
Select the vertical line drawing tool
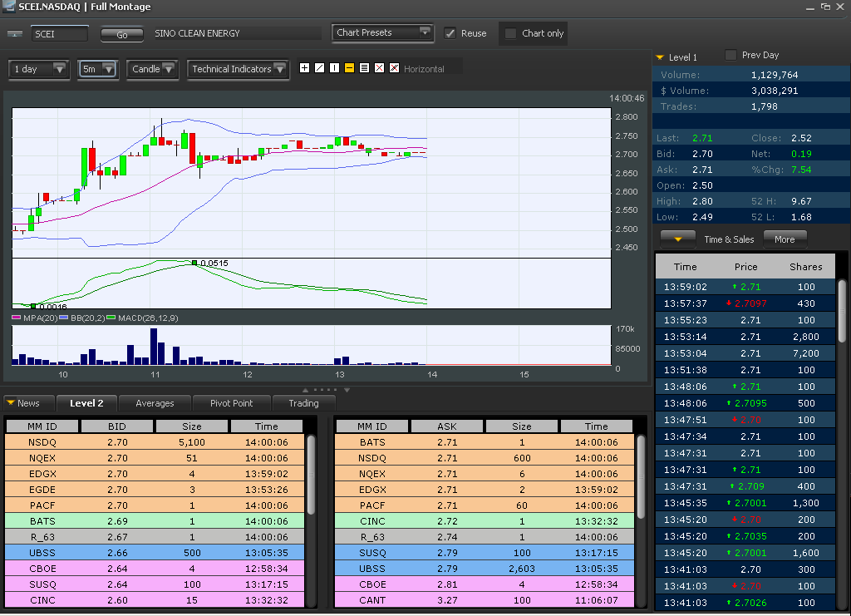coord(334,68)
